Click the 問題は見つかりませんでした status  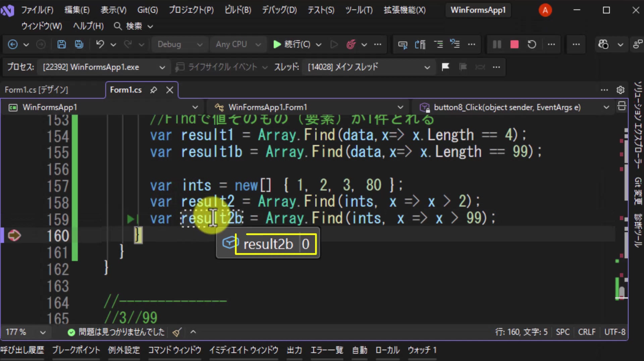pyautogui.click(x=116, y=332)
